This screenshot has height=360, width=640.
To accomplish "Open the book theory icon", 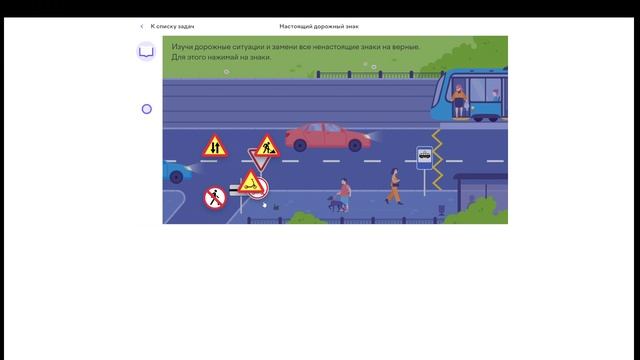I will click(x=146, y=52).
